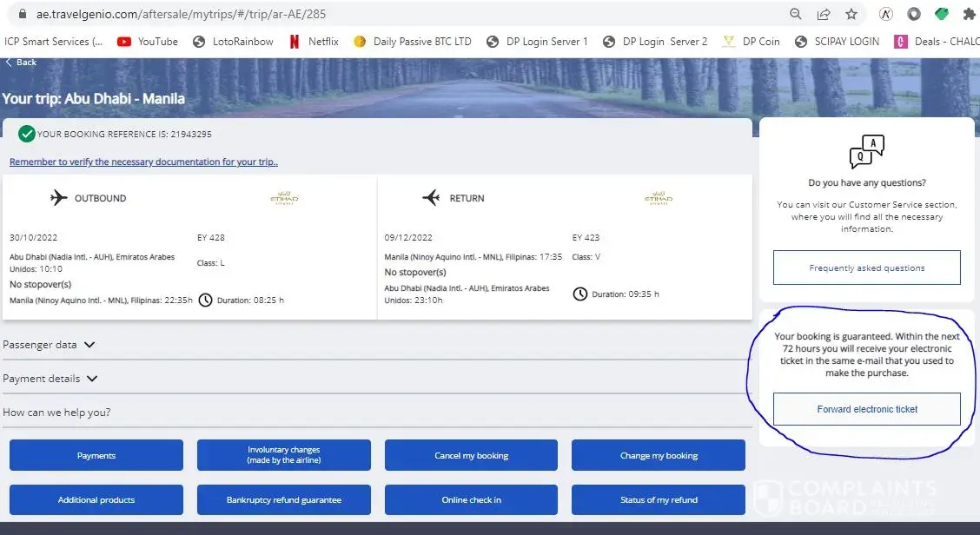
Task: Select Change my booking
Action: 658,455
